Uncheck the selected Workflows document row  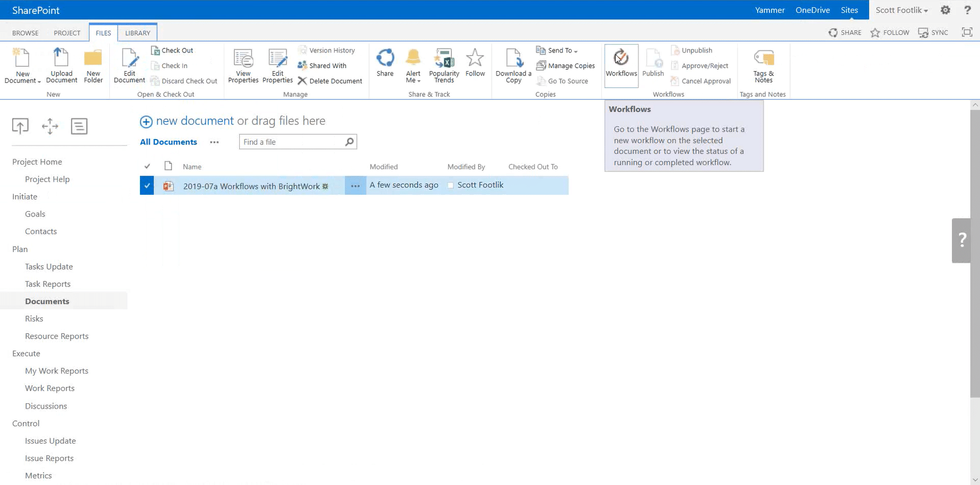tap(147, 186)
